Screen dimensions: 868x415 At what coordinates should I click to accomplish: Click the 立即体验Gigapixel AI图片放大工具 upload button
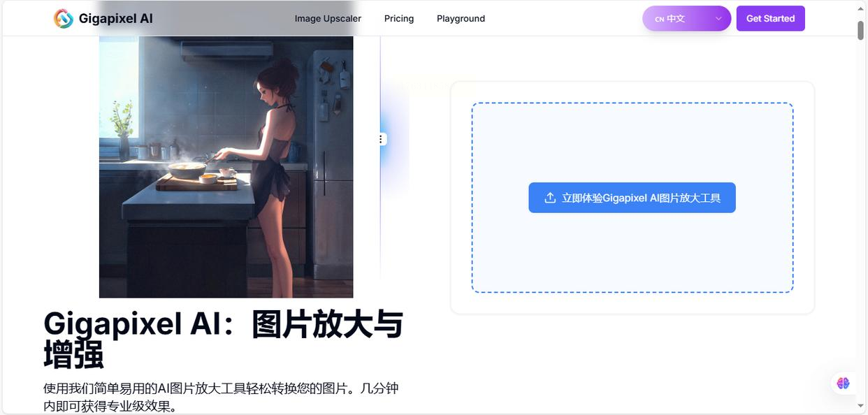click(x=632, y=198)
